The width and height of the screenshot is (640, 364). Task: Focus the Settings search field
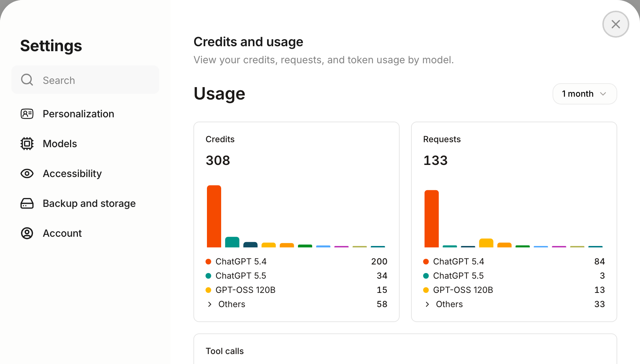tap(85, 80)
